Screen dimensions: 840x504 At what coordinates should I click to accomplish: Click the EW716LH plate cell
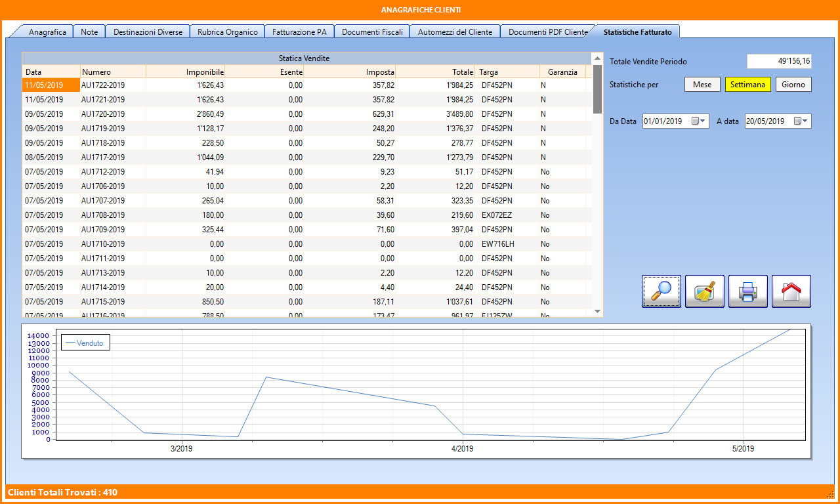point(507,244)
